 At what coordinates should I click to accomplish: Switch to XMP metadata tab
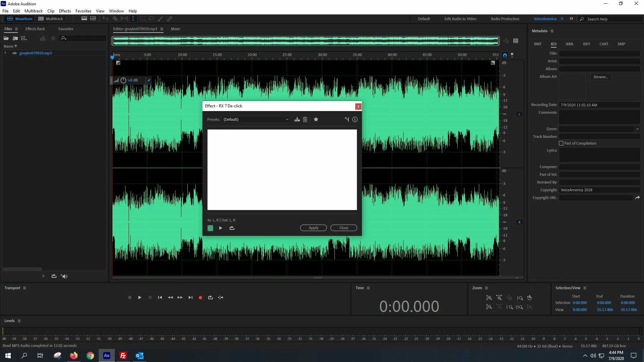tap(621, 44)
